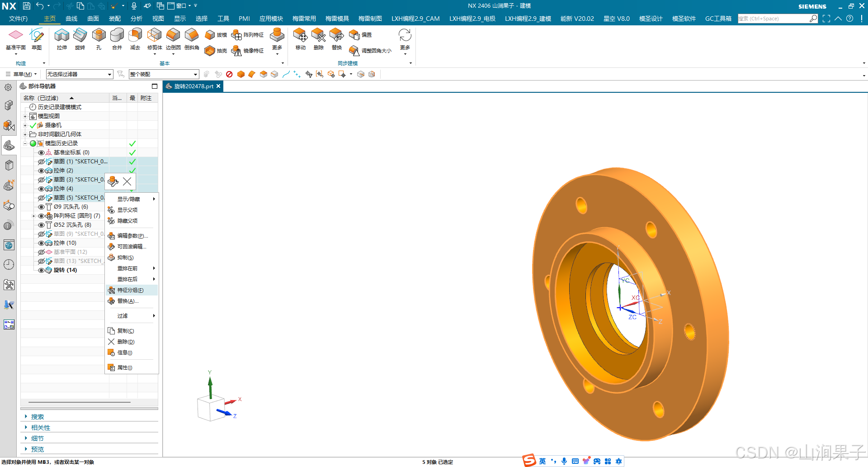Click the command search field (Ctrl+Space)

[x=778, y=19]
